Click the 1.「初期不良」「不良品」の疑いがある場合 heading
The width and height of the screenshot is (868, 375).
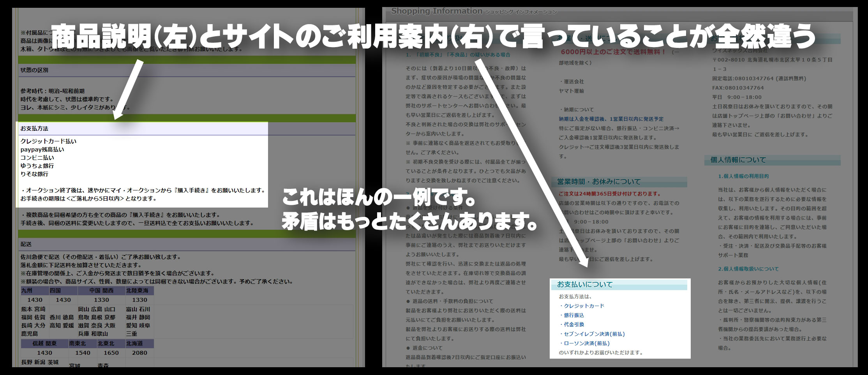coord(458,55)
